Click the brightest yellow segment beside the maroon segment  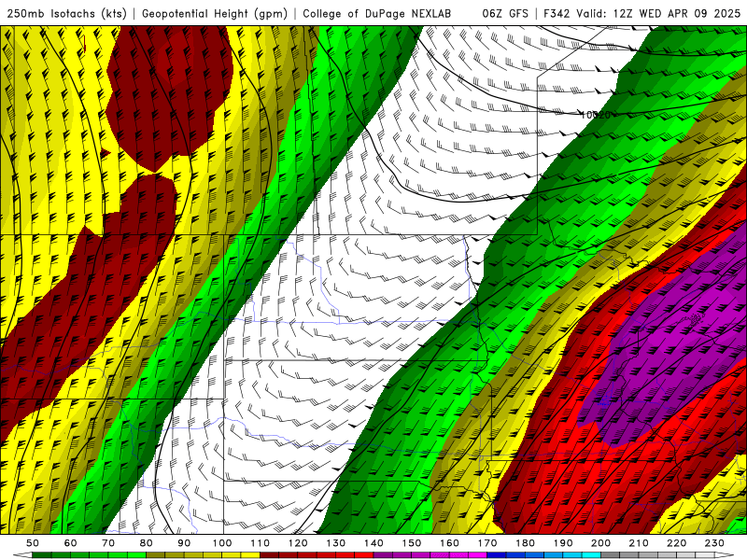pos(250,554)
